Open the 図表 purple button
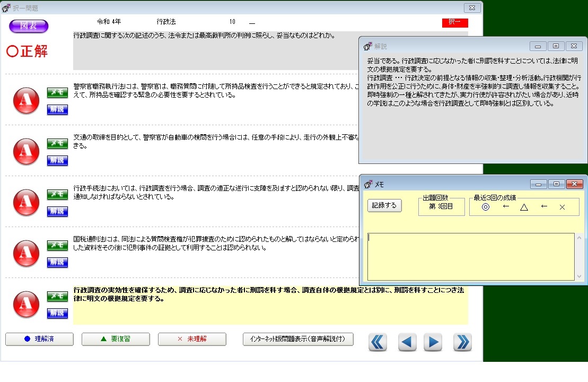The width and height of the screenshot is (588, 382). pyautogui.click(x=29, y=26)
